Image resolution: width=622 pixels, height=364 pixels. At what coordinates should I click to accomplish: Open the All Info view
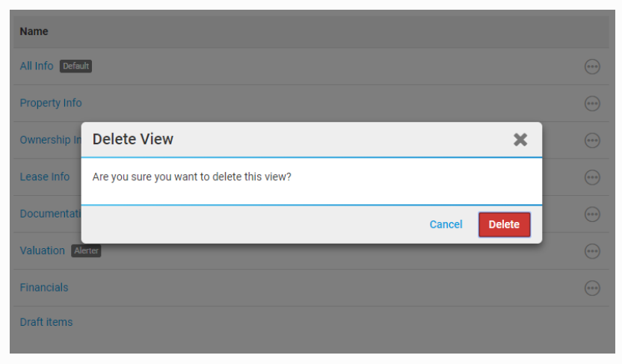(36, 66)
